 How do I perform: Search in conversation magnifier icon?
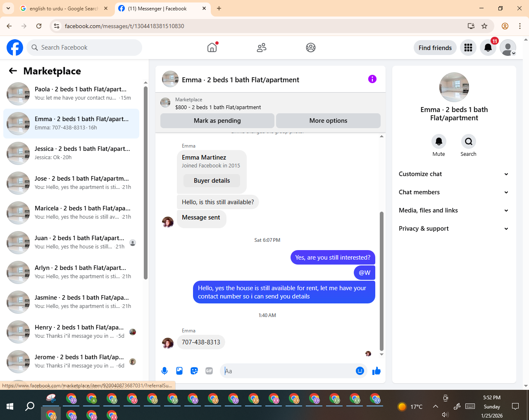[469, 141]
